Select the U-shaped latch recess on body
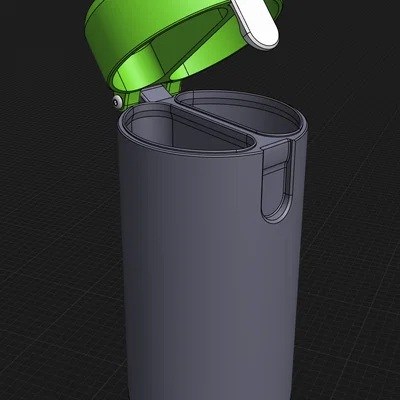The height and width of the screenshot is (400, 400). coord(278,182)
